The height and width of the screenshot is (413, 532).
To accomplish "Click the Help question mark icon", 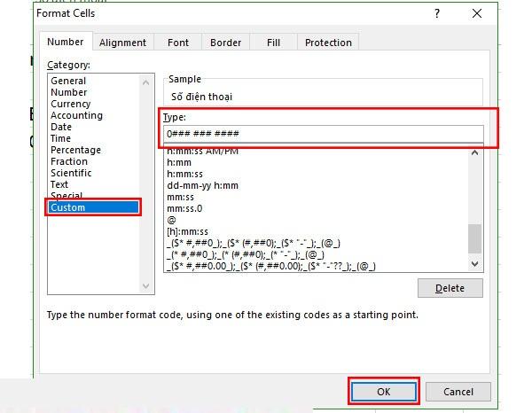I will click(x=437, y=13).
